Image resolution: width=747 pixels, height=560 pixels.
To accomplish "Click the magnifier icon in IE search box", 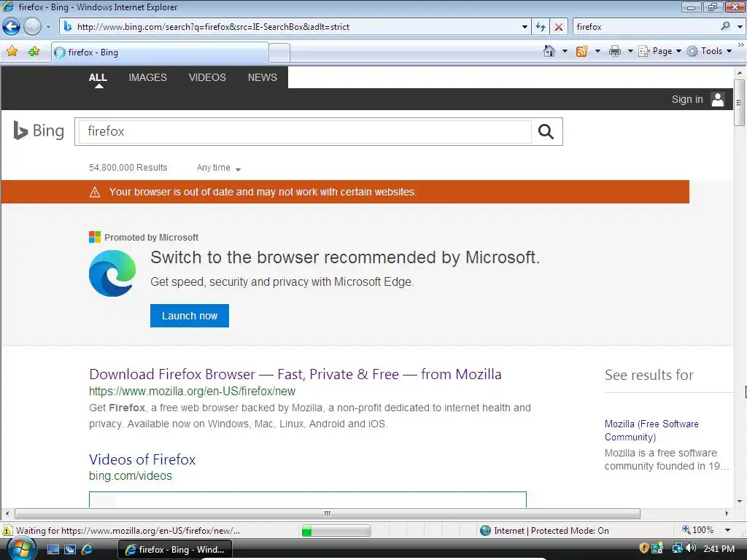I will click(725, 26).
